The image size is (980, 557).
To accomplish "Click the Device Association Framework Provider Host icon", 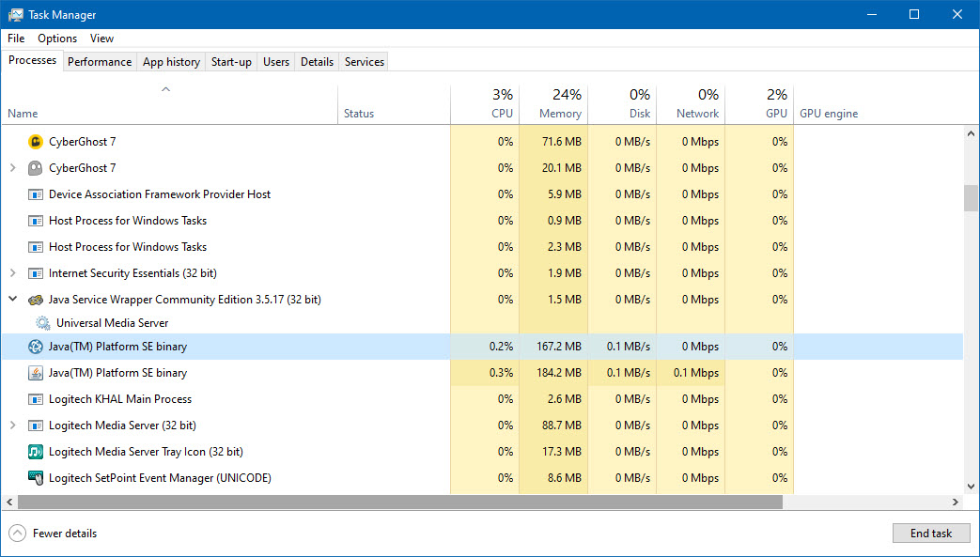I will coord(36,194).
